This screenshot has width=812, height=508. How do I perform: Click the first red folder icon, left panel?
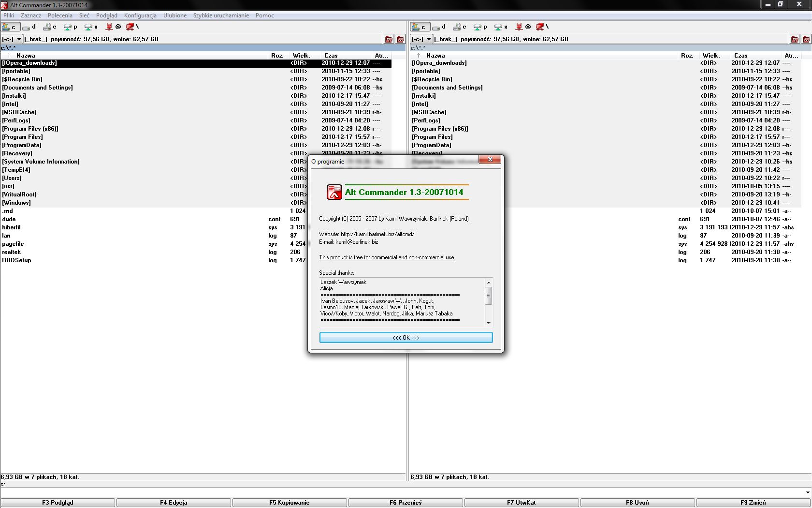click(x=389, y=39)
